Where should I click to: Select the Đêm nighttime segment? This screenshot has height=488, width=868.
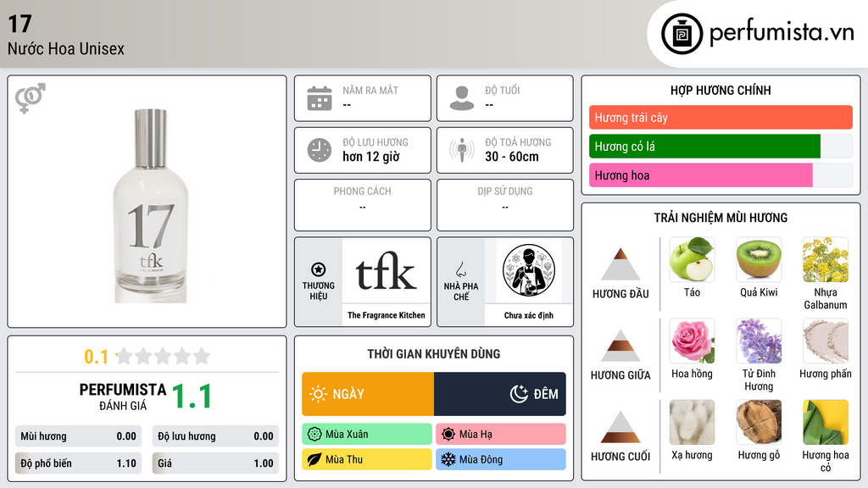(500, 394)
